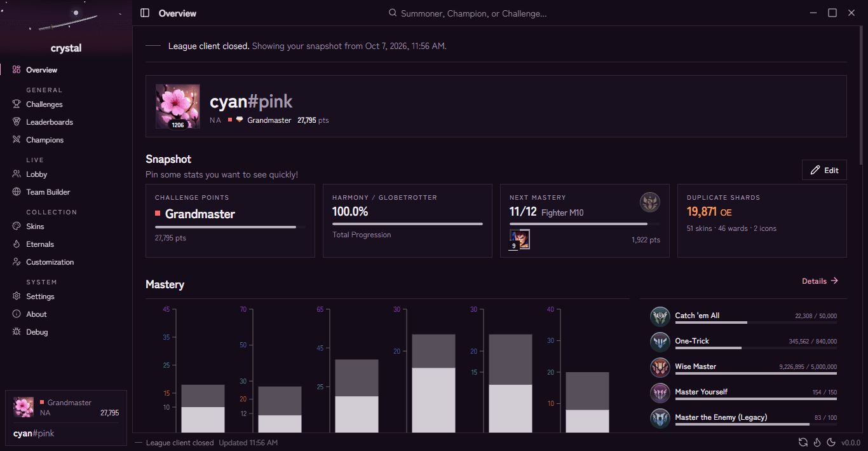The height and width of the screenshot is (451, 868).
Task: Select the Settings gear icon
Action: [17, 296]
